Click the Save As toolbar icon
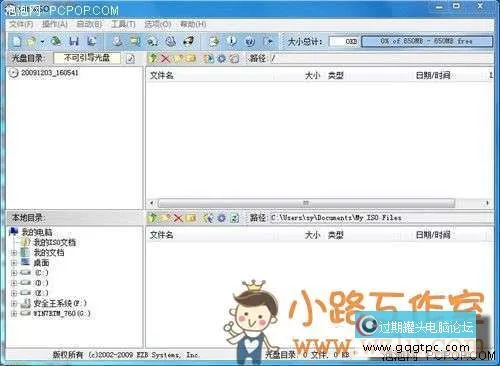The image size is (500, 366). click(x=91, y=41)
